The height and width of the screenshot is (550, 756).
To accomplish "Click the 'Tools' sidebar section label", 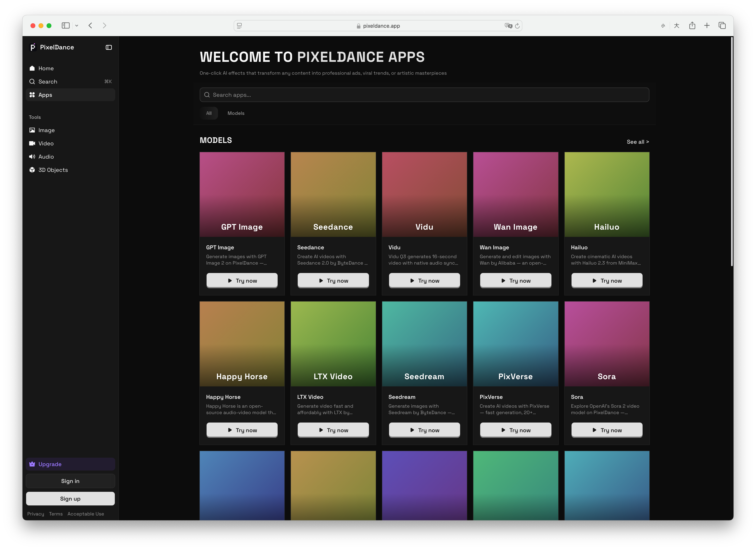I will (x=35, y=117).
